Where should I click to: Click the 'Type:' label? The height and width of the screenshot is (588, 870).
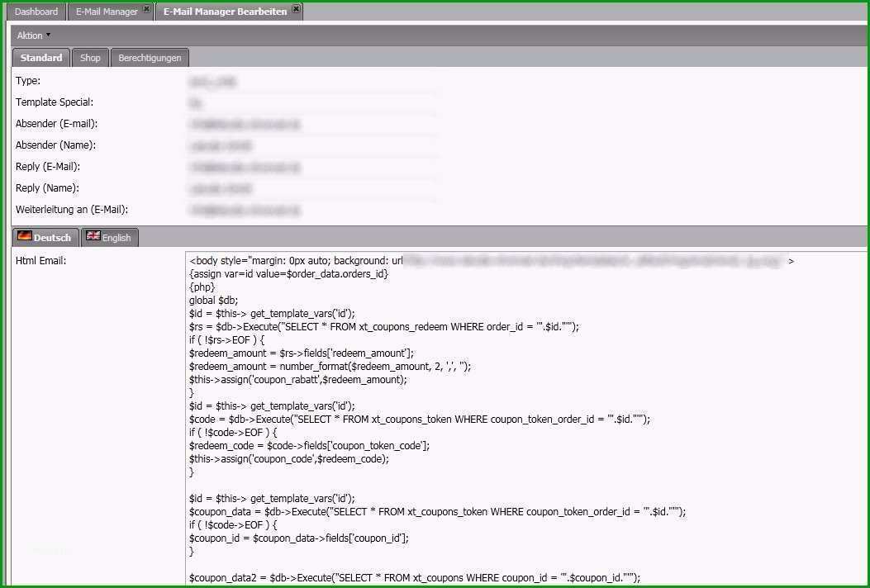click(x=28, y=81)
